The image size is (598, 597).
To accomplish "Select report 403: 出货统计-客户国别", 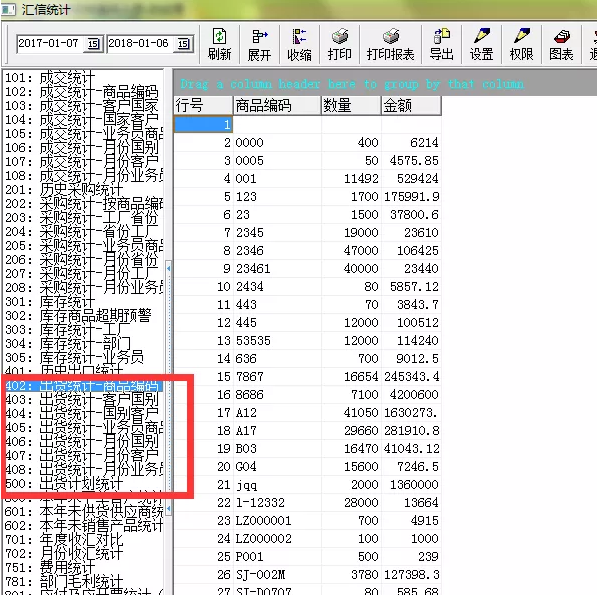I will (x=82, y=400).
